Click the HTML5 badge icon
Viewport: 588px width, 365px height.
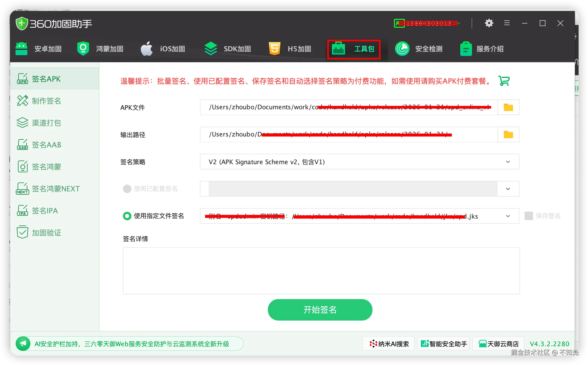(x=275, y=49)
